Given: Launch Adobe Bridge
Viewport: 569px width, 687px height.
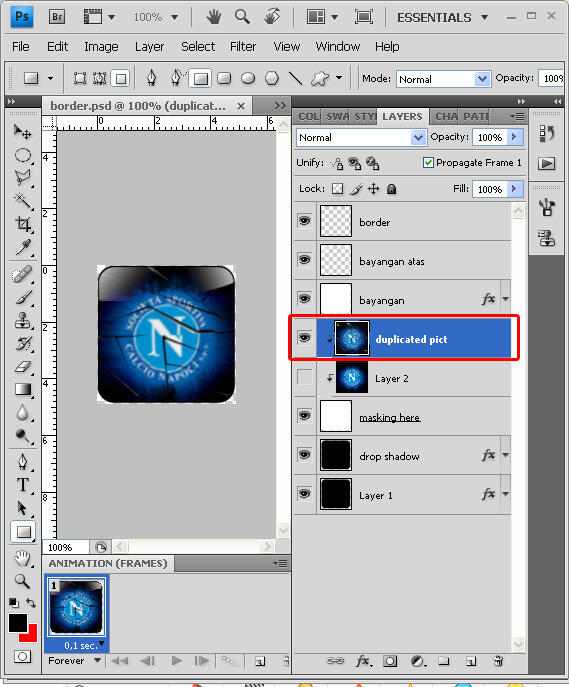Looking at the screenshot, I should (x=57, y=17).
